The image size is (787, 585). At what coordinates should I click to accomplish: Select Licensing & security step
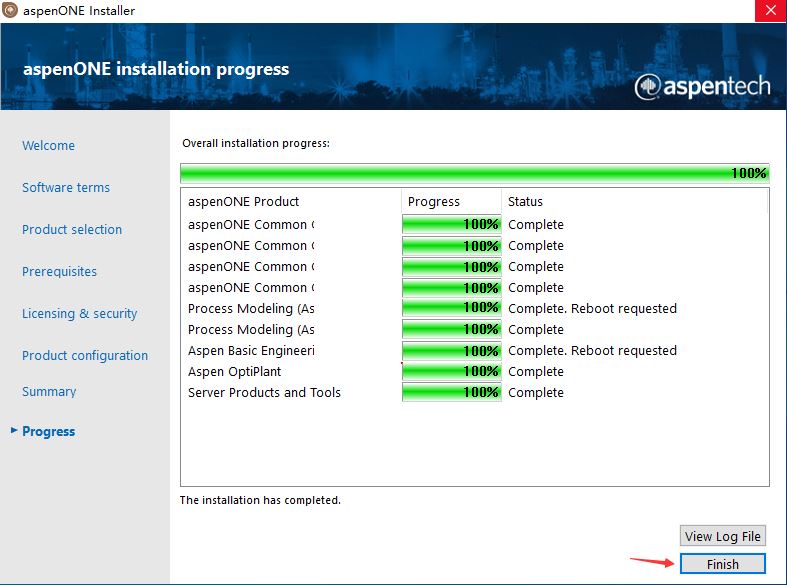[x=79, y=314]
